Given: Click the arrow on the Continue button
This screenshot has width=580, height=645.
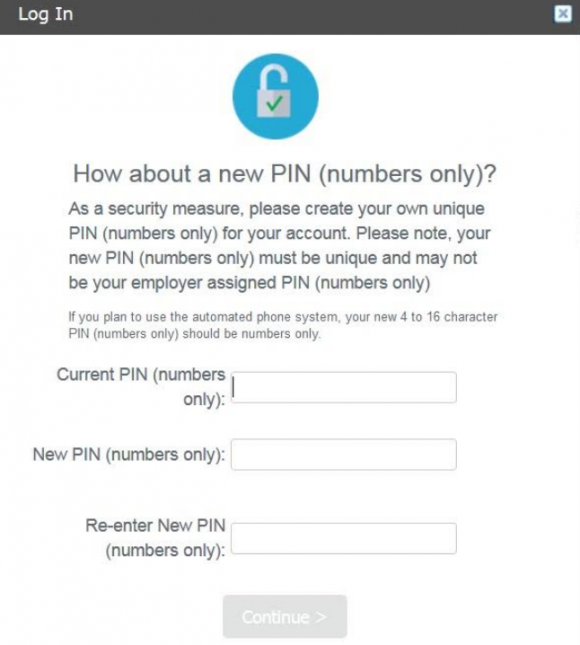Looking at the screenshot, I should click(321, 617).
